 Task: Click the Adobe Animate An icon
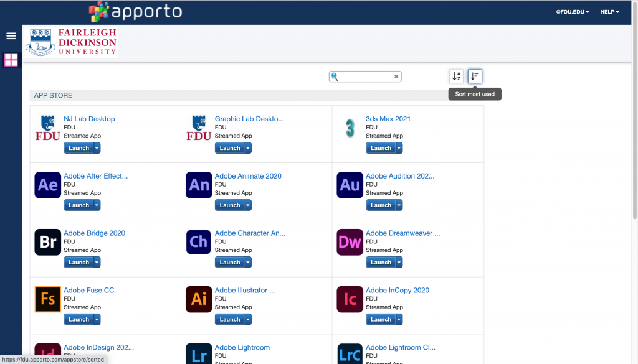[199, 185]
